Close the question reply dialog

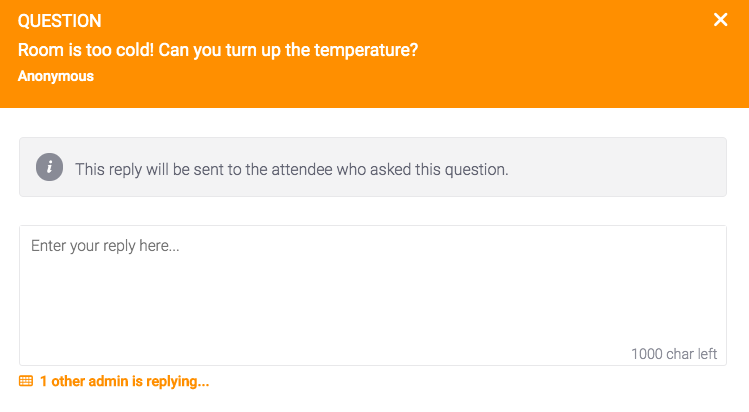click(x=720, y=20)
